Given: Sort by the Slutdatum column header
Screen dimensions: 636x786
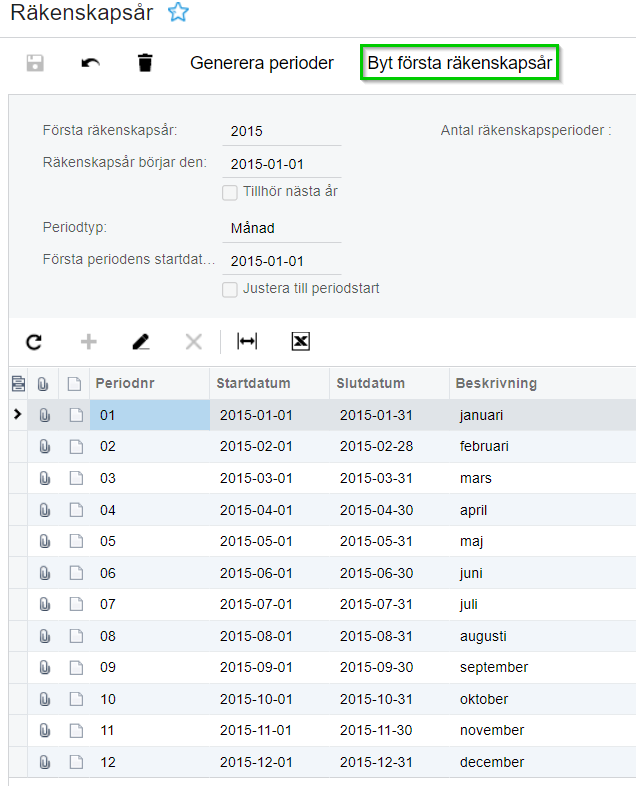Looking at the screenshot, I should (x=389, y=383).
